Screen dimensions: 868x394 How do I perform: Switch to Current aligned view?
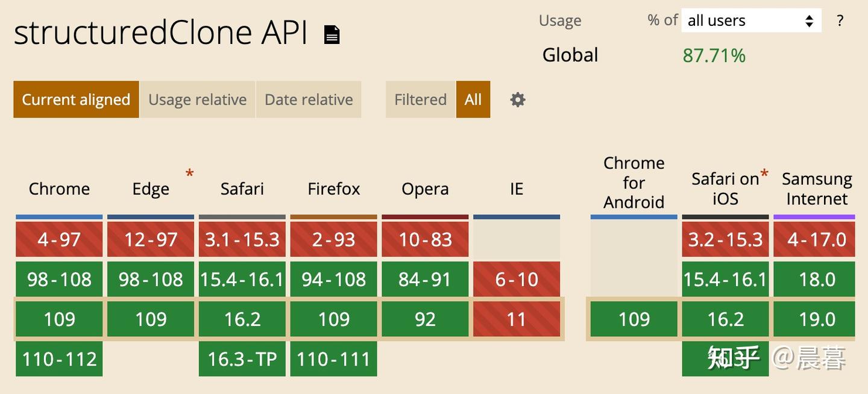76,99
